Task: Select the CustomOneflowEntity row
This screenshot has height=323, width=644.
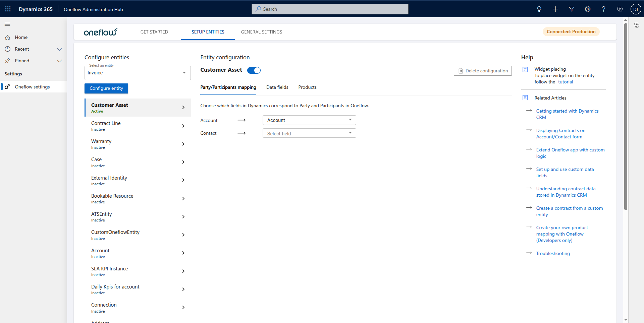Action: click(x=138, y=235)
